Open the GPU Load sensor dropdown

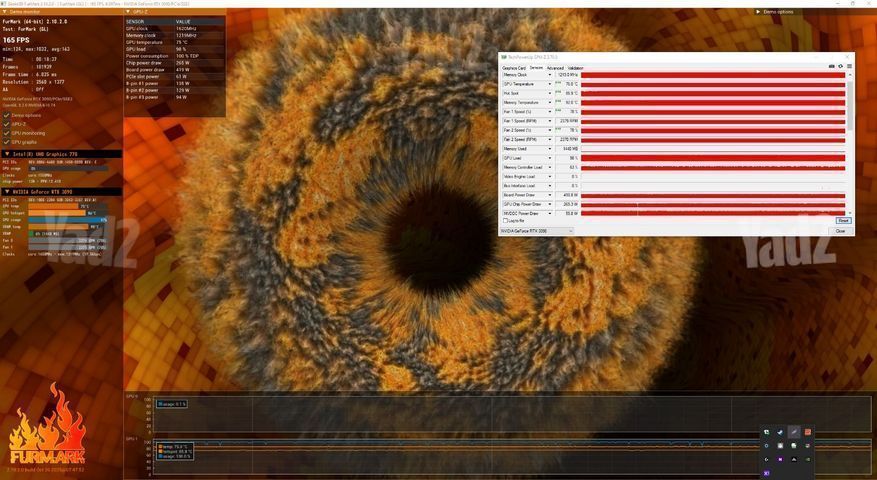point(549,158)
